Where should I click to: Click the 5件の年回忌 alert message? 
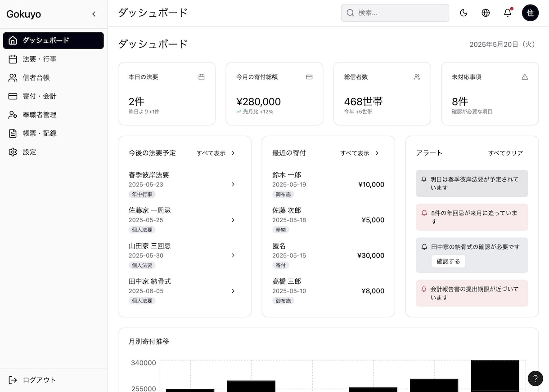point(474,217)
